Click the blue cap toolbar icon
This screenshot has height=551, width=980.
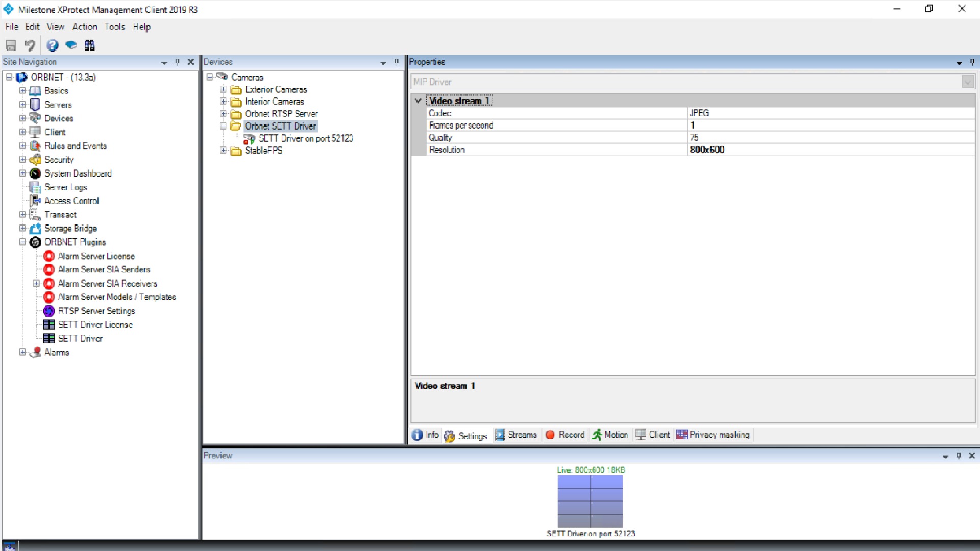pyautogui.click(x=71, y=45)
